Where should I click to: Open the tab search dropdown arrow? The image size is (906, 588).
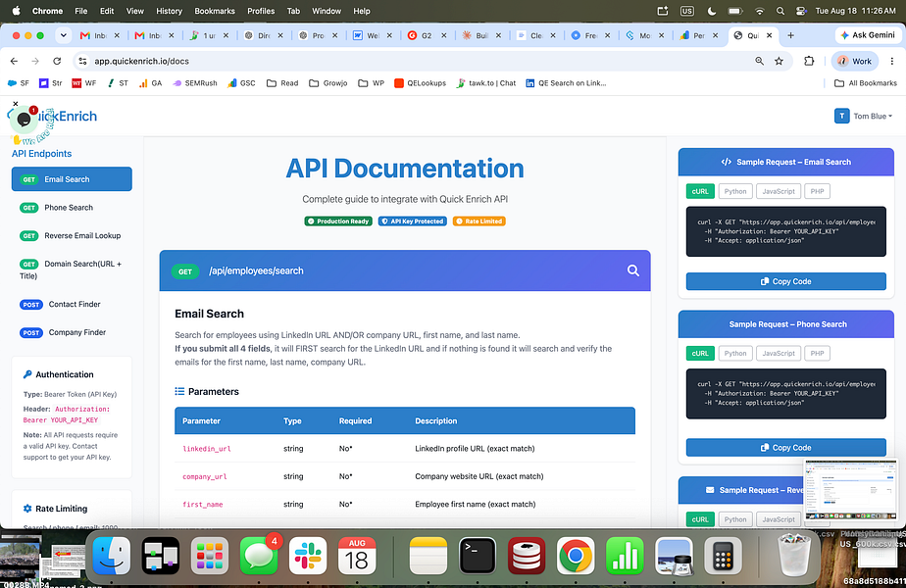64,35
